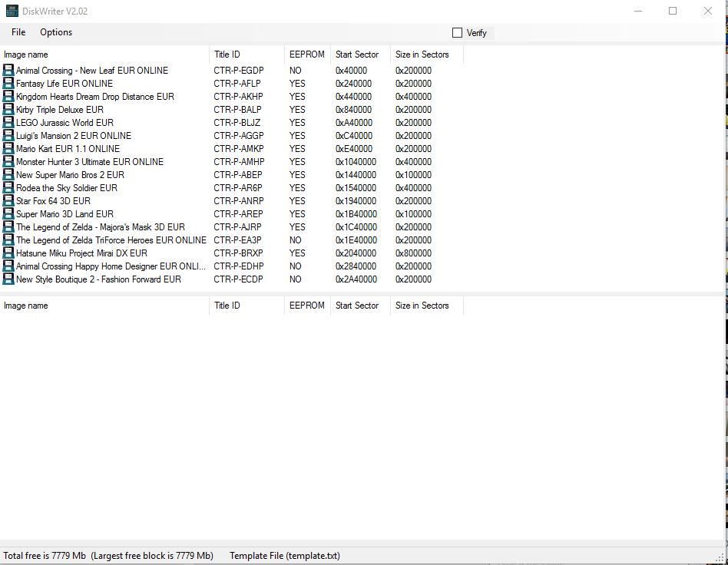Screen dimensions: 728x565
Task: Click the Mario Kart EUR 1.1 row icon
Action: [8, 148]
